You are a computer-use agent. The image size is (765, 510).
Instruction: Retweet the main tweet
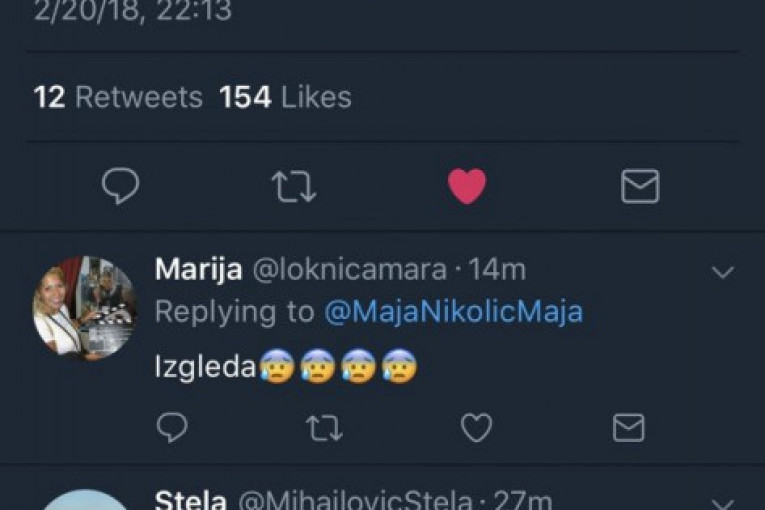[294, 186]
